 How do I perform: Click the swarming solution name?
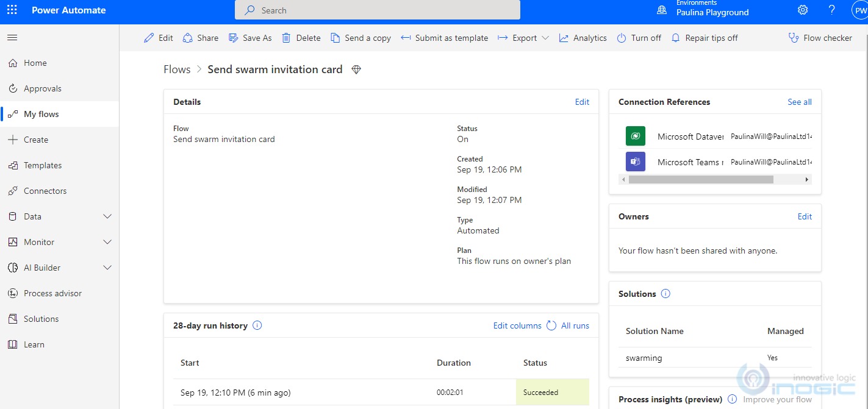tap(644, 358)
